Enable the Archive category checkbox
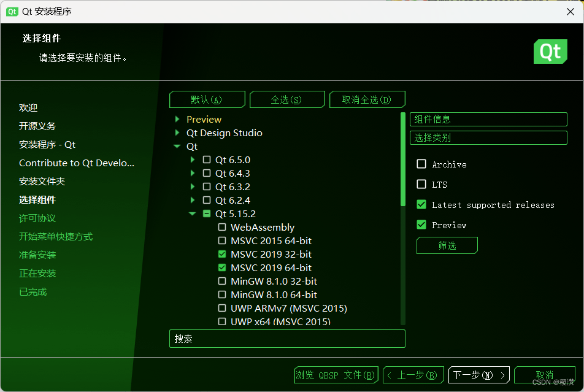 (x=421, y=164)
